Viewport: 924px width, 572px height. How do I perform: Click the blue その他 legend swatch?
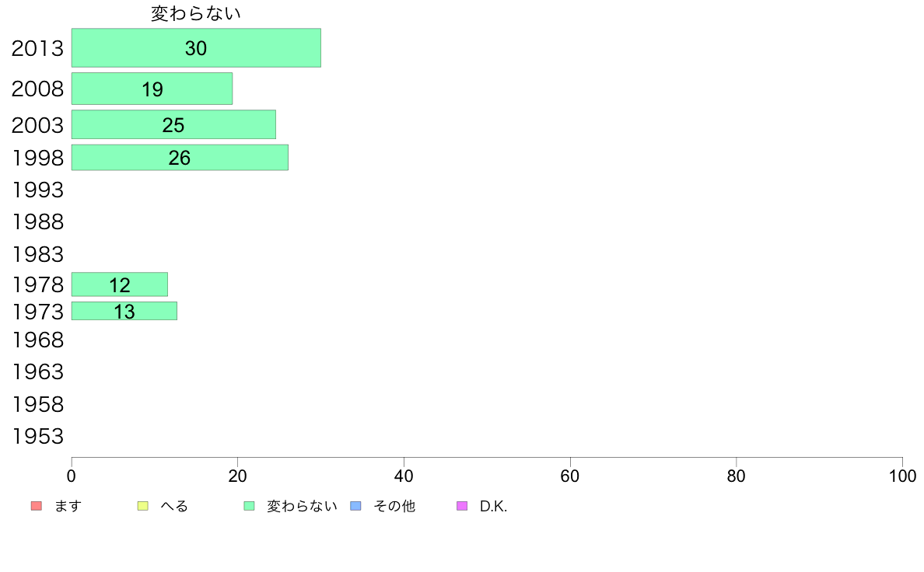356,506
